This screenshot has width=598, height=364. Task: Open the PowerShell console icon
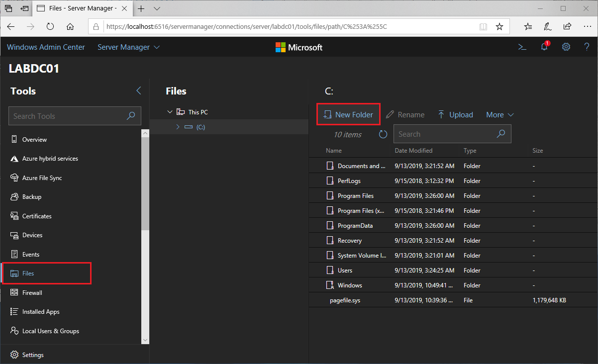tap(522, 47)
